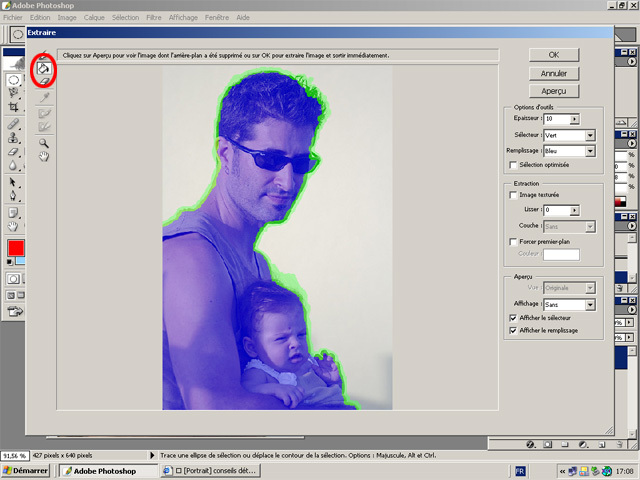This screenshot has height=480, width=640.
Task: Confirm extraction with OK button
Action: click(554, 55)
